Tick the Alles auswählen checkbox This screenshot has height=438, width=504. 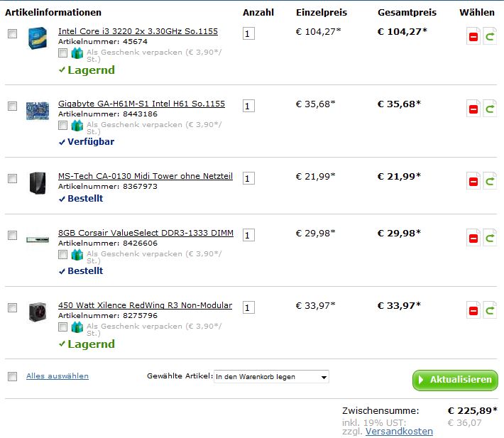click(x=12, y=376)
